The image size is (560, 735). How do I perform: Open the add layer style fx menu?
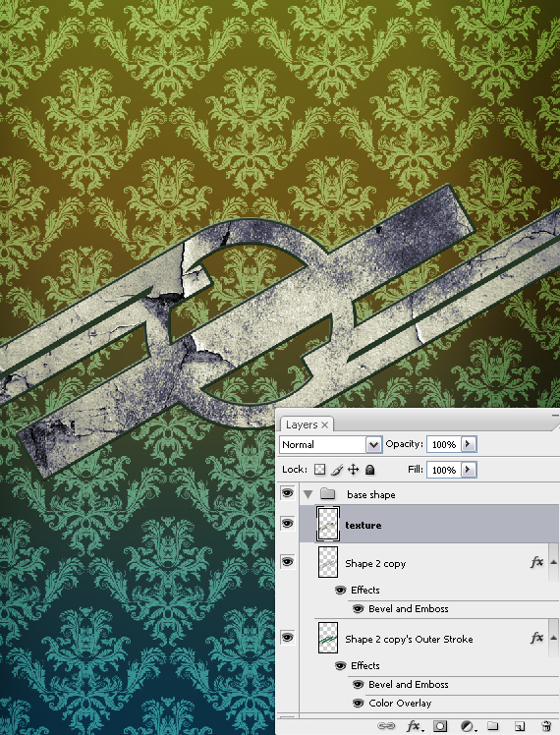(x=415, y=726)
